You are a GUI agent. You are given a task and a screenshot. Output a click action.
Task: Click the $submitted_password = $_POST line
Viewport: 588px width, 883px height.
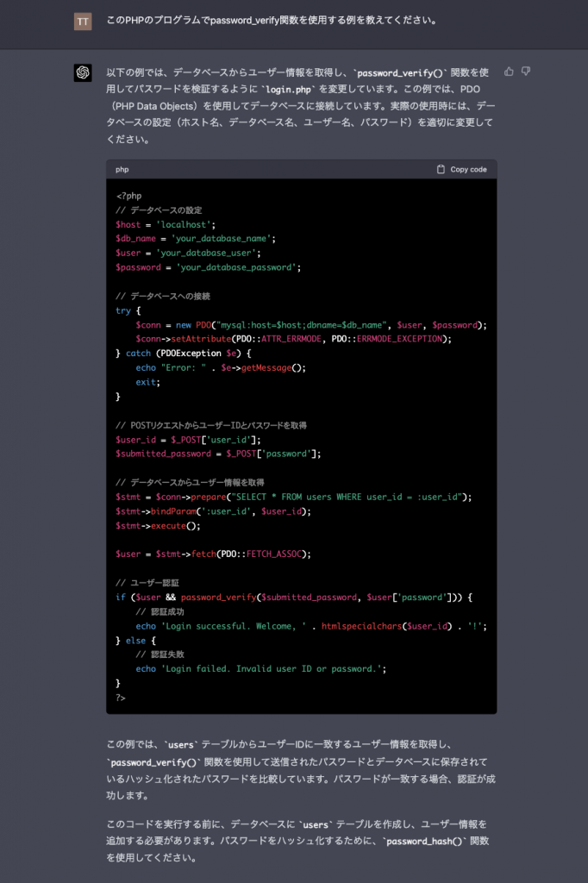tap(218, 454)
